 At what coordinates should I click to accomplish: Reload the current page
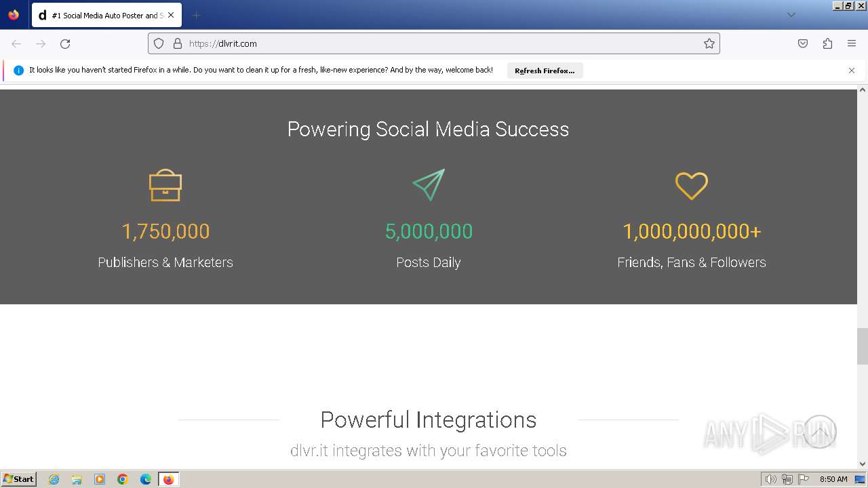(x=65, y=43)
